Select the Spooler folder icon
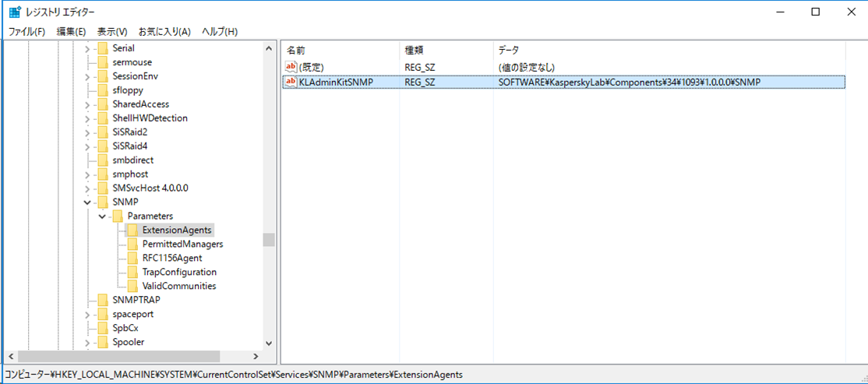This screenshot has height=384, width=868. coord(102,342)
